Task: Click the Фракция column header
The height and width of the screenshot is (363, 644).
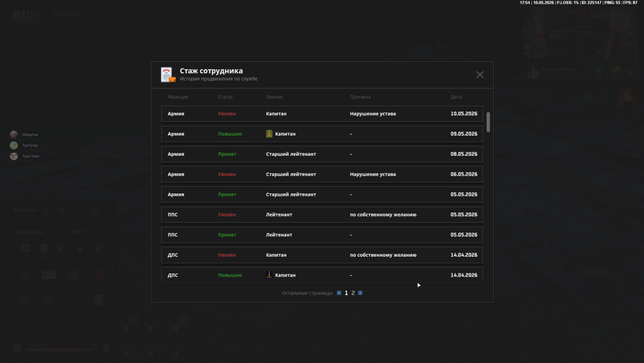Action: pos(178,97)
